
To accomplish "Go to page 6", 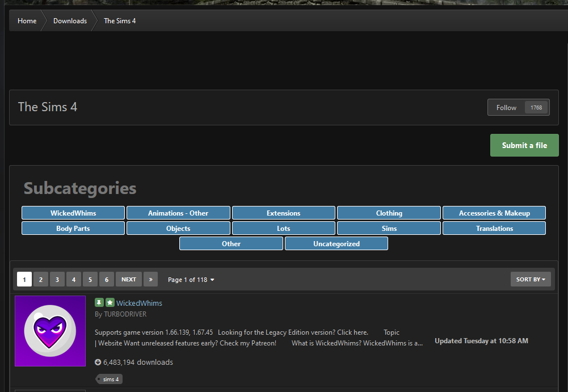I will tap(107, 279).
